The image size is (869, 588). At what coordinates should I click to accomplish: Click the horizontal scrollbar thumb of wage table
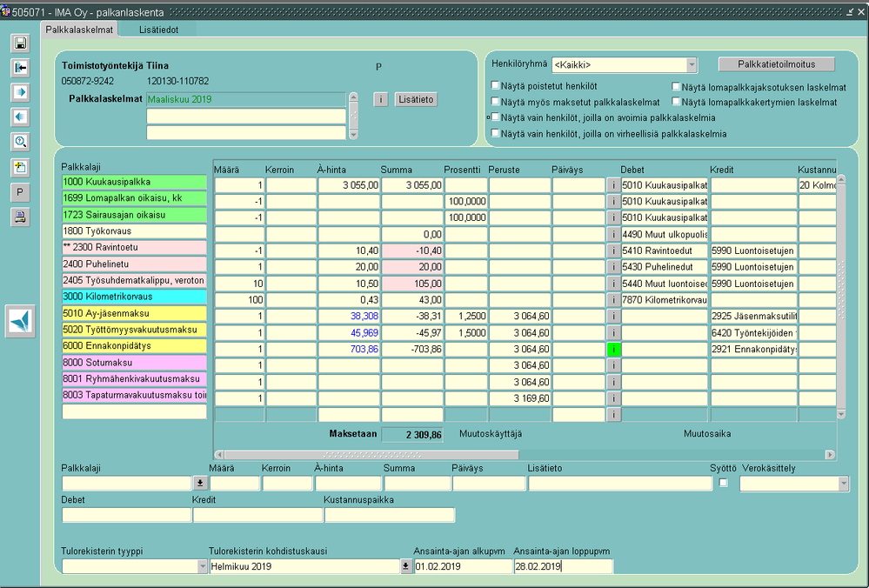[x=371, y=455]
